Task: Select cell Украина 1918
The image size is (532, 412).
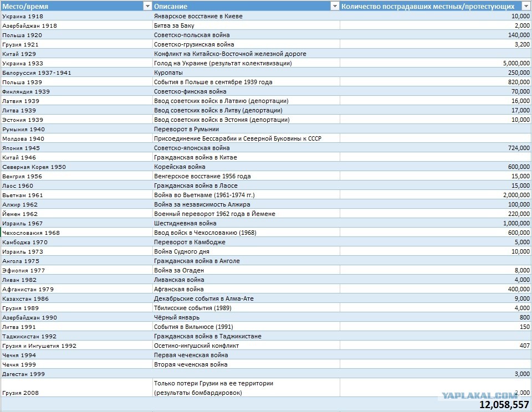Action: coord(76,16)
